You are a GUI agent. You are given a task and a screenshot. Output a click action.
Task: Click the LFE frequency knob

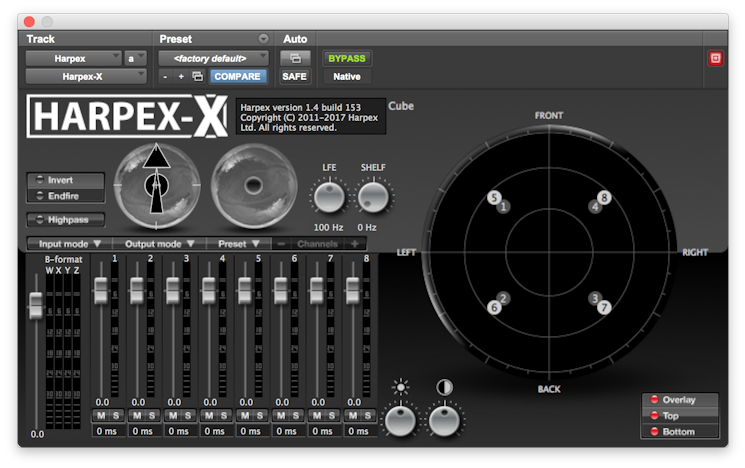[x=329, y=197]
